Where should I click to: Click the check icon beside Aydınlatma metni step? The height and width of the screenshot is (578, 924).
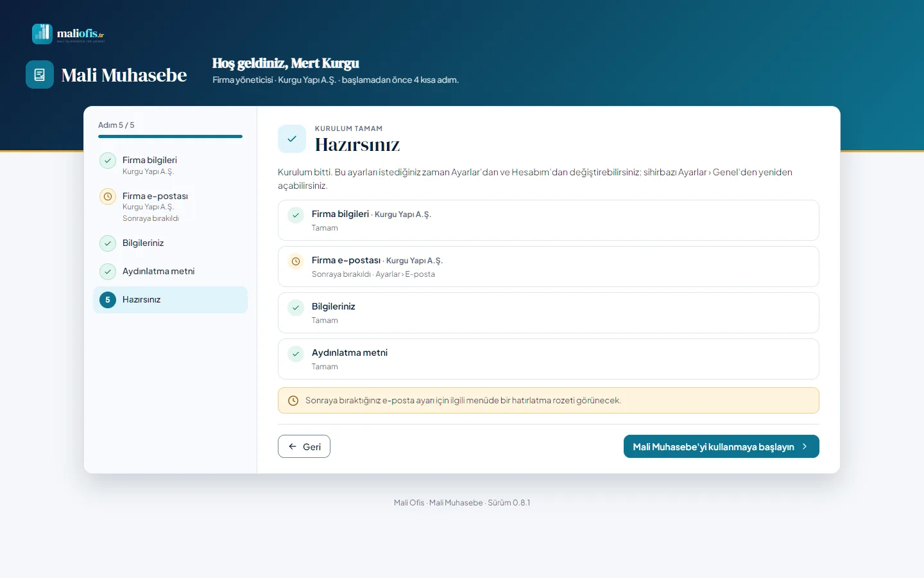click(x=108, y=272)
